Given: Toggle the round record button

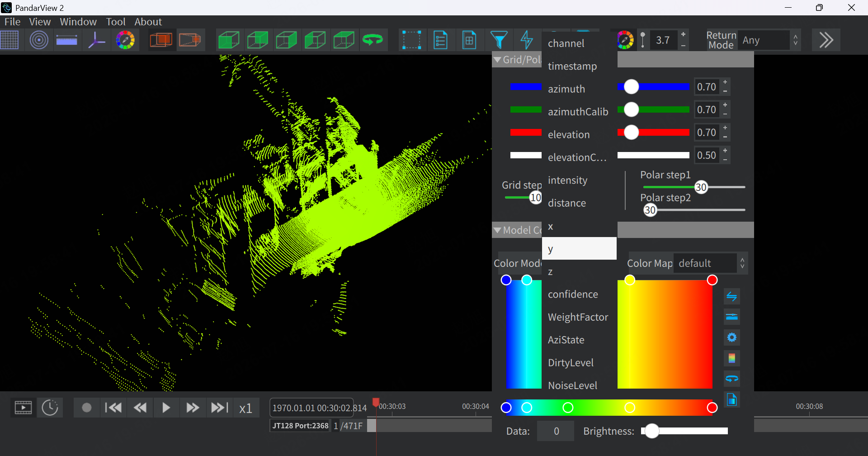Looking at the screenshot, I should [x=86, y=408].
